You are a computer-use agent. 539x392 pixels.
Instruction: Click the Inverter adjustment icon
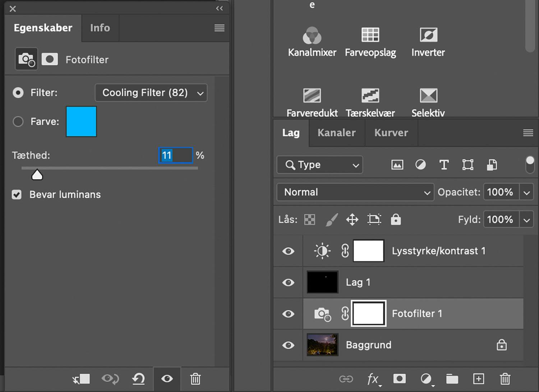coord(428,35)
